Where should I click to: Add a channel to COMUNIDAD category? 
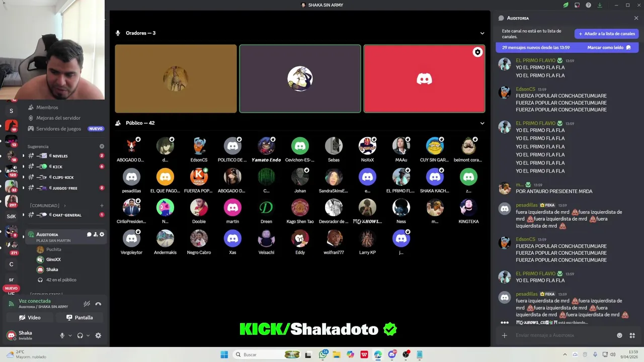click(102, 206)
